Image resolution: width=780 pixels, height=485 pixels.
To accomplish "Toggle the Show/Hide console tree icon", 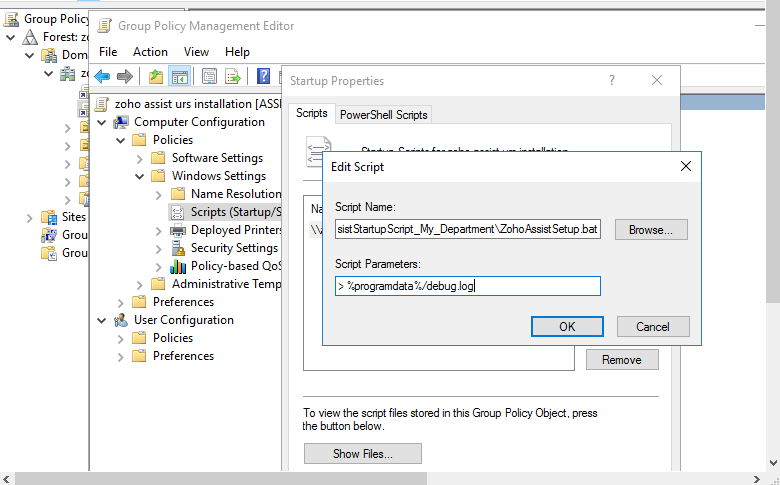I will point(179,76).
